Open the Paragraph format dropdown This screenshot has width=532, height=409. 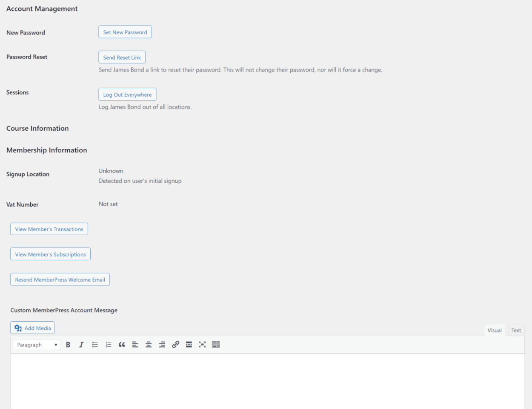37,345
